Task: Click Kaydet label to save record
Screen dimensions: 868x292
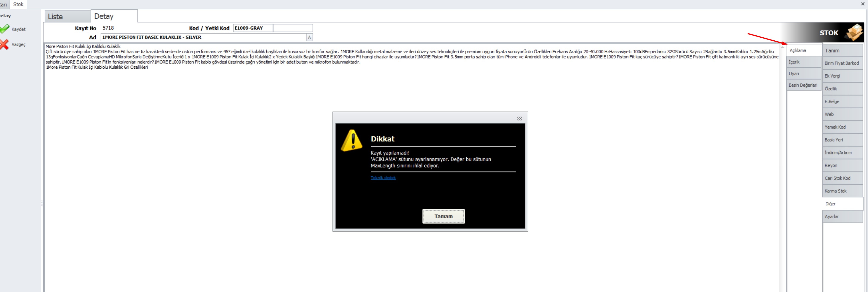Action: pos(18,29)
